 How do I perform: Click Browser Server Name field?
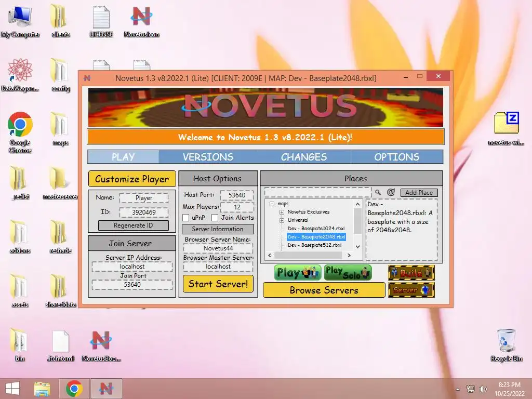[218, 248]
